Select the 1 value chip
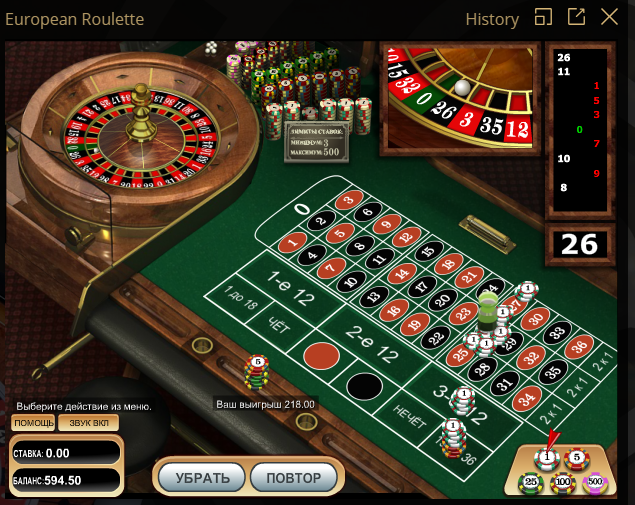635x505 pixels. tap(547, 458)
